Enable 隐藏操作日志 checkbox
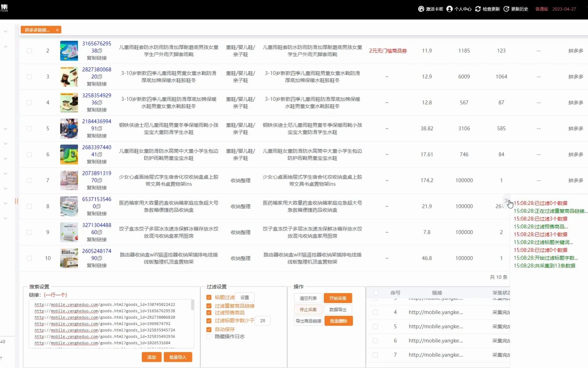 (209, 336)
